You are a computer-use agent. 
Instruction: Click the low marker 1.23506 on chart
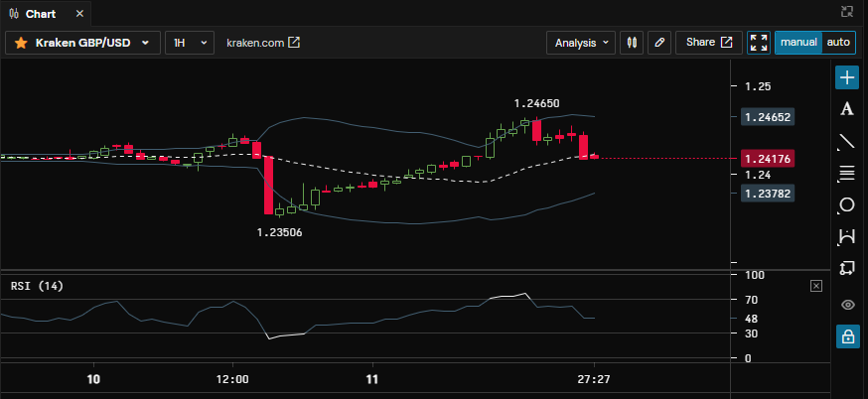(279, 232)
